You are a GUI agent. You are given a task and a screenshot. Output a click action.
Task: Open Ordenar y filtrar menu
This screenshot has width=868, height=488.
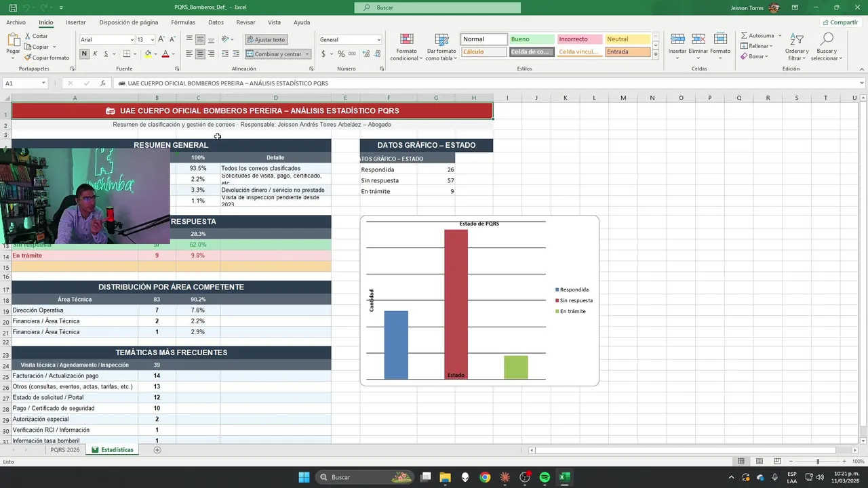pos(797,47)
